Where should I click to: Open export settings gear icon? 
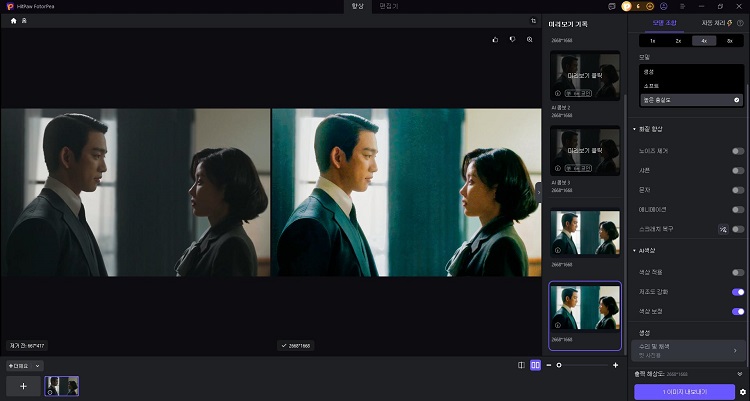tap(743, 392)
